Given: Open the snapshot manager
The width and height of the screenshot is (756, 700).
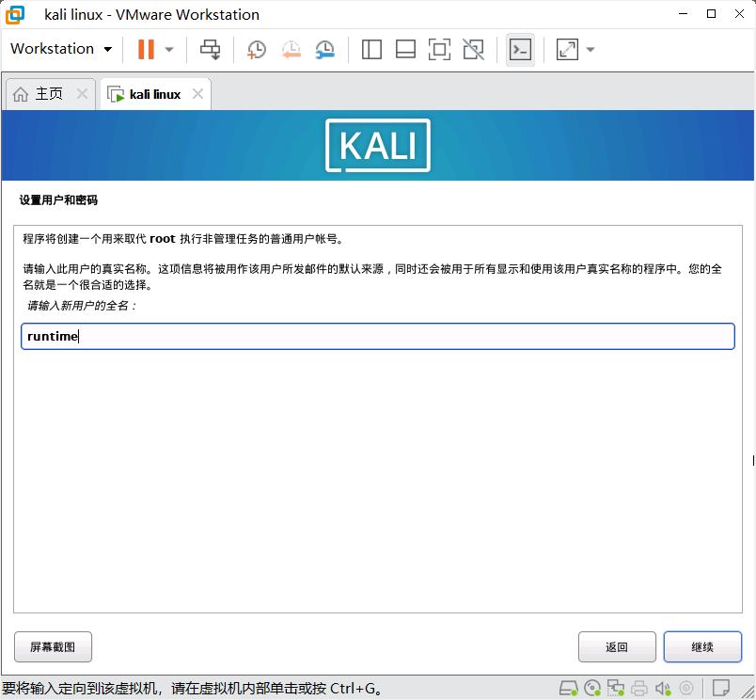Looking at the screenshot, I should pos(325,49).
